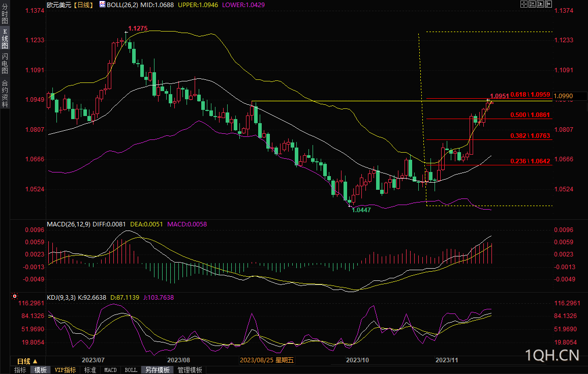Image resolution: width=588 pixels, height=374 pixels.
Task: Choose the BOLL template in bottom bar
Action: tap(131, 370)
